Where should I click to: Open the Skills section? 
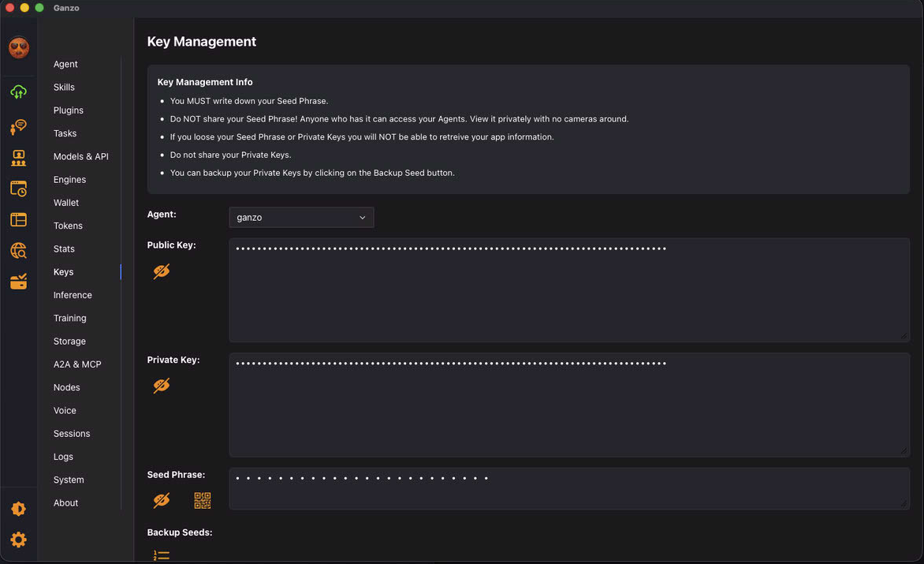(64, 88)
